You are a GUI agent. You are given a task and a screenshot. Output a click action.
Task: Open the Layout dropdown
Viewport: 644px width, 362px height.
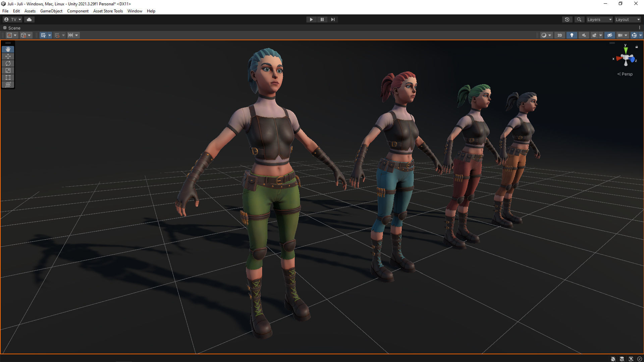point(628,19)
